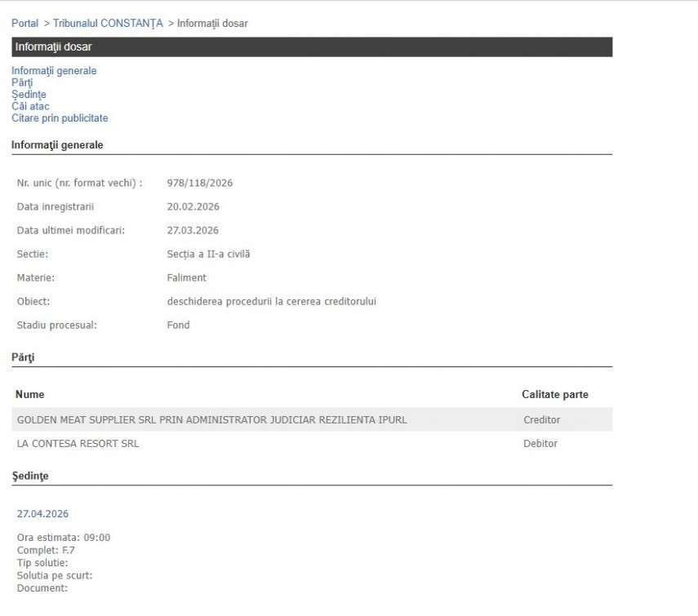This screenshot has width=698, height=616.
Task: Go to the Părți navigation link
Action: tap(22, 82)
